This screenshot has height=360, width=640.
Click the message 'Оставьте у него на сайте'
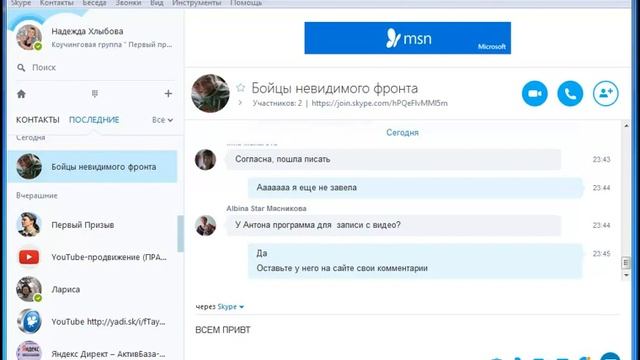pyautogui.click(x=342, y=268)
